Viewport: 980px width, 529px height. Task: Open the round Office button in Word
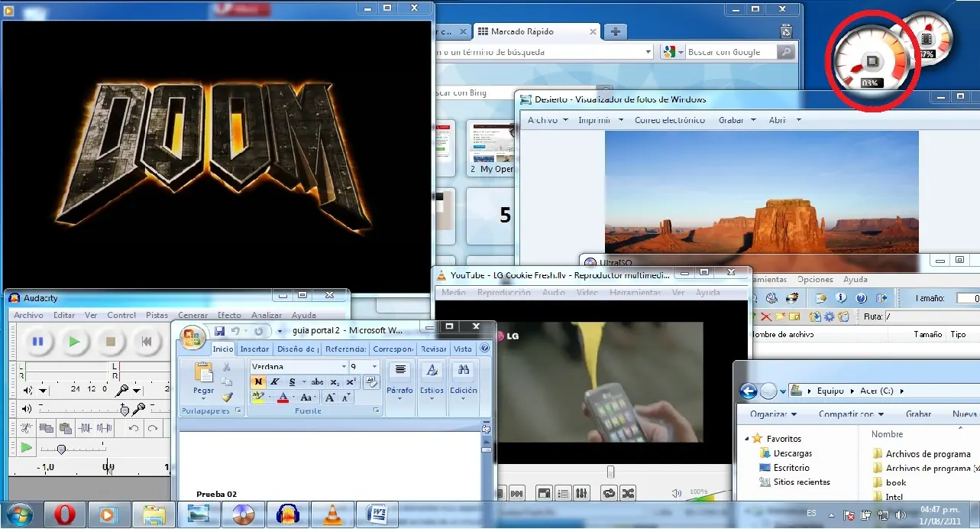[x=192, y=337]
